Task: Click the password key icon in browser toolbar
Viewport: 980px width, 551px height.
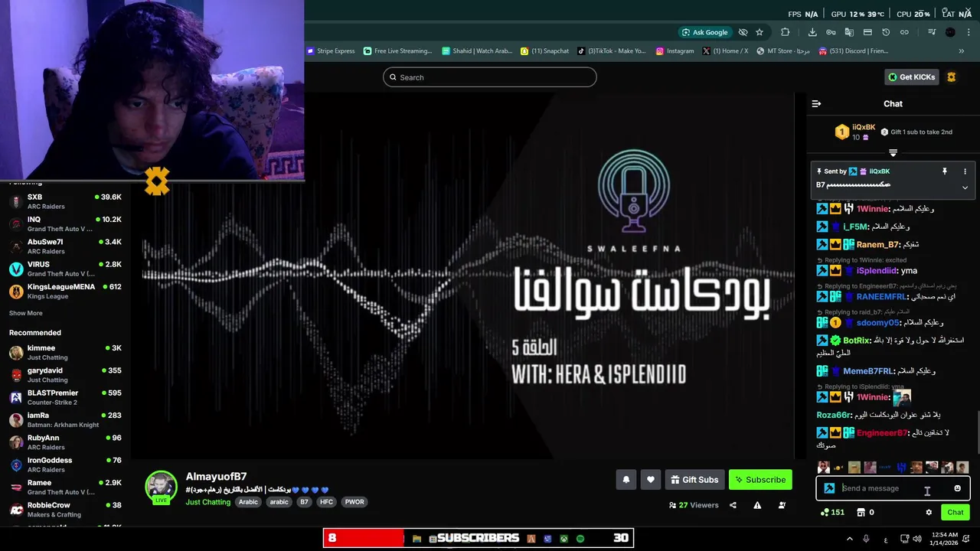Action: click(x=831, y=32)
